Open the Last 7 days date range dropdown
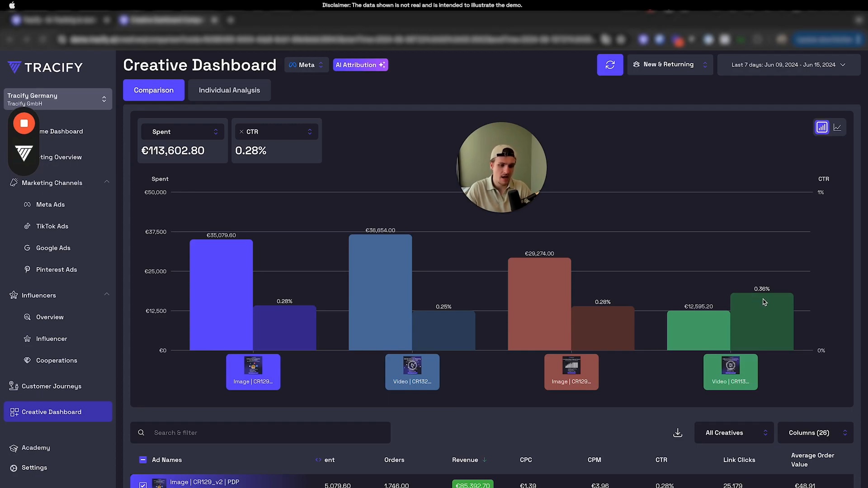 pyautogui.click(x=788, y=65)
